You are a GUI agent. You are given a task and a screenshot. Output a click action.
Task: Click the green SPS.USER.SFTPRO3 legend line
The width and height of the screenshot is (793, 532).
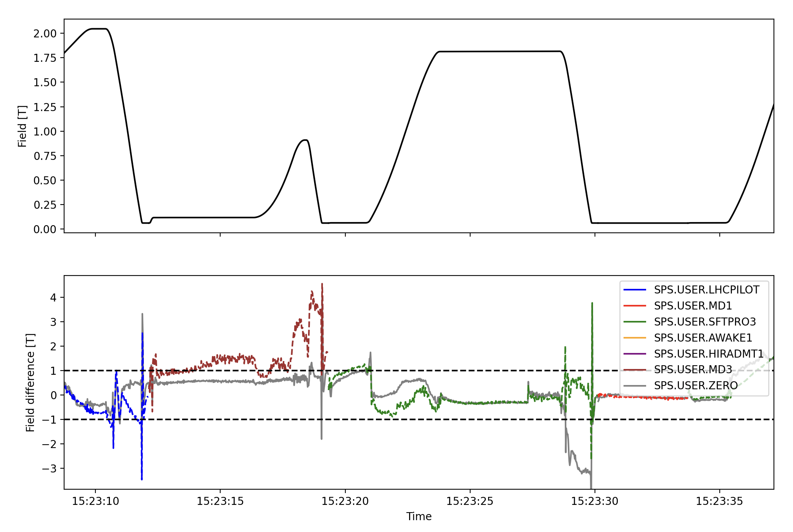(x=635, y=322)
